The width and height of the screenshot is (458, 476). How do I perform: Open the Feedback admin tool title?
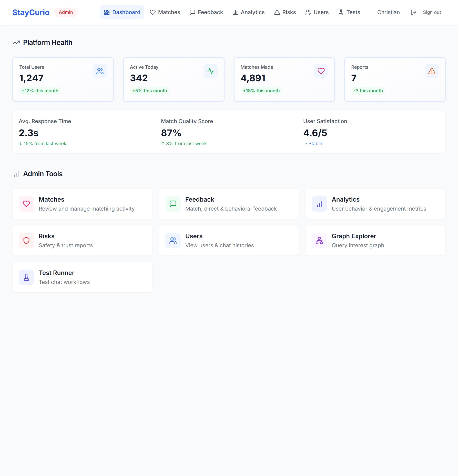(200, 200)
